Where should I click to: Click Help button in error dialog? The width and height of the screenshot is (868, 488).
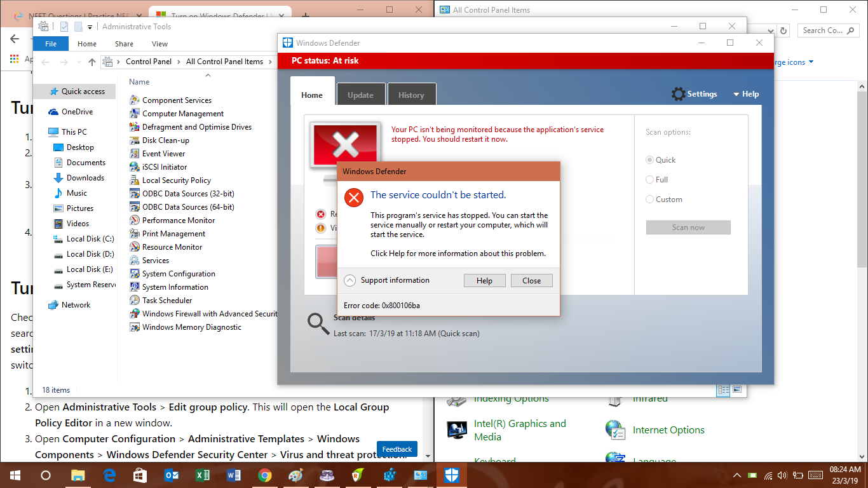[x=484, y=280]
